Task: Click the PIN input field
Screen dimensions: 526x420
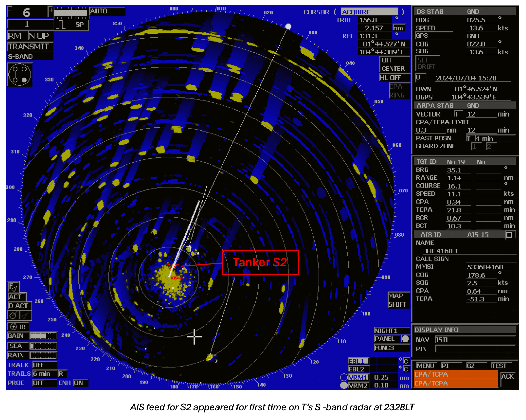Action: pyautogui.click(x=475, y=349)
